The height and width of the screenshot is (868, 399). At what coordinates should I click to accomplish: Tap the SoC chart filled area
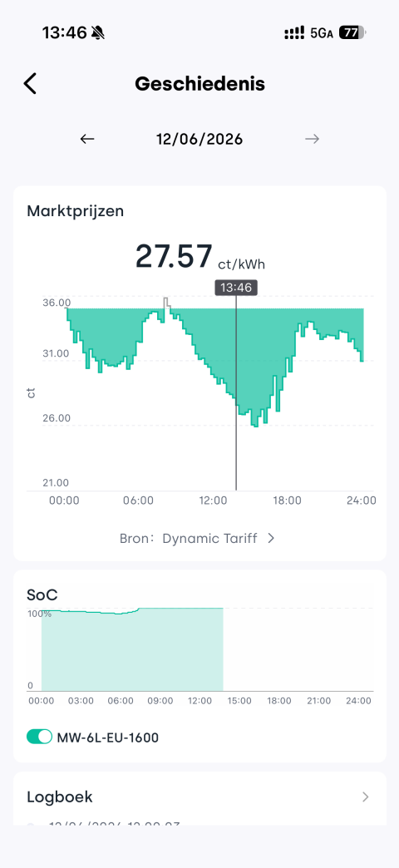pos(131,650)
